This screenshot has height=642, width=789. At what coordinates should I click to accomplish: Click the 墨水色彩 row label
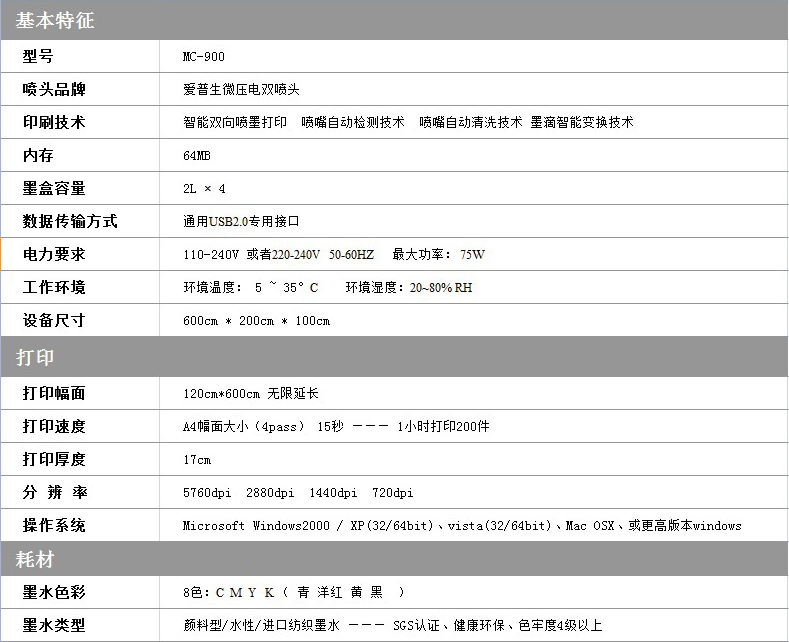click(54, 592)
